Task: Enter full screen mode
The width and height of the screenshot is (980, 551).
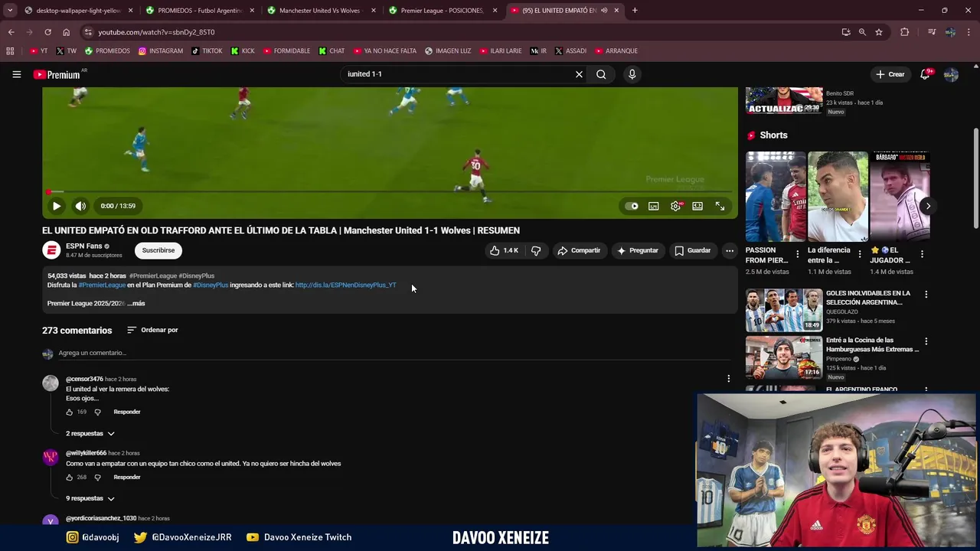Action: point(720,206)
